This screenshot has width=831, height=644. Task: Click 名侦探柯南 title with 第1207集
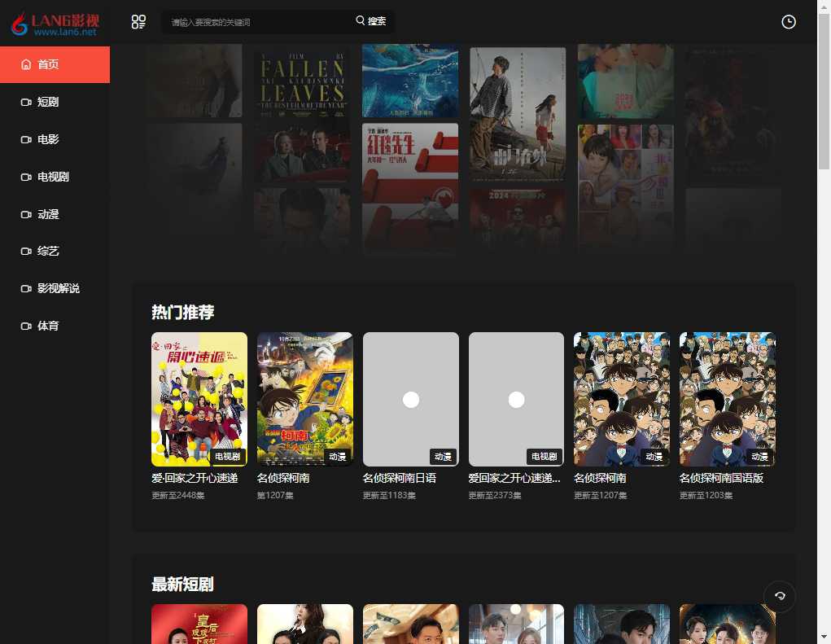pos(283,478)
